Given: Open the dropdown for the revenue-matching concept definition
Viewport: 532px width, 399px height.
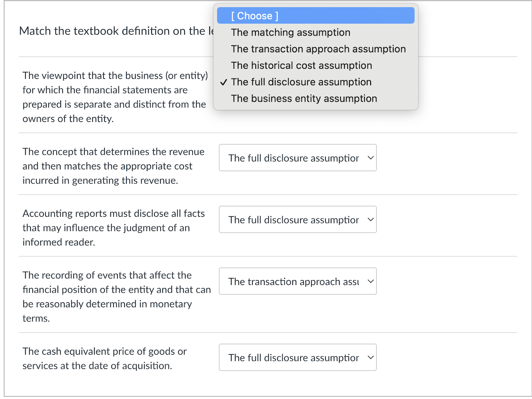Looking at the screenshot, I should (x=293, y=158).
